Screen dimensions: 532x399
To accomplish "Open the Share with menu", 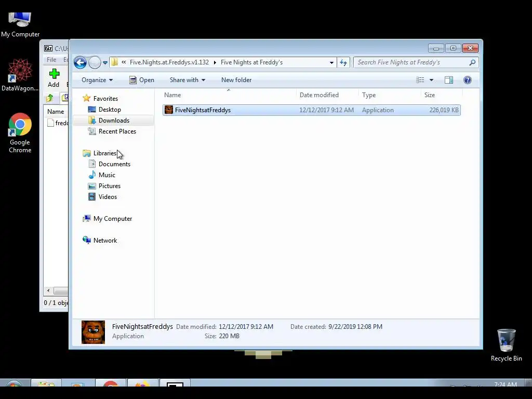I will point(187,80).
